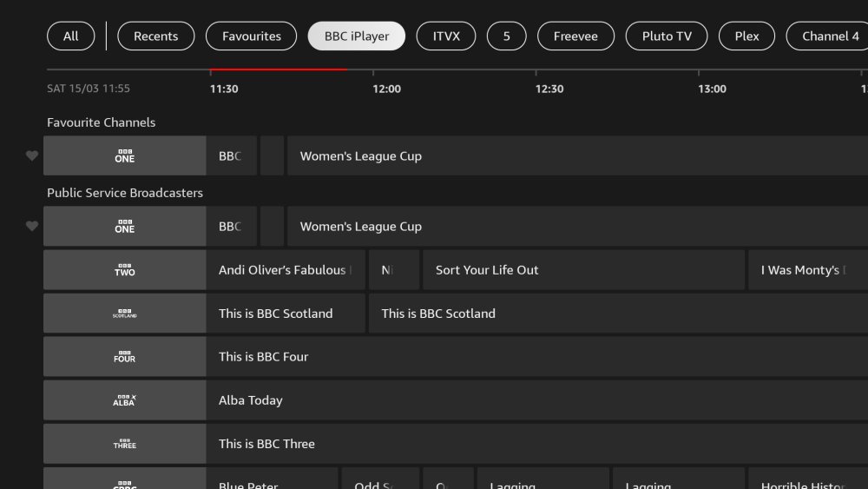Open the BBC Two channel logo
Image resolution: width=868 pixels, height=489 pixels.
(124, 270)
